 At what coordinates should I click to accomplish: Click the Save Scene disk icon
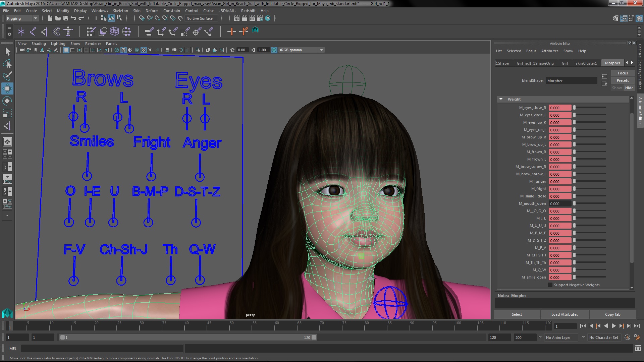(66, 18)
